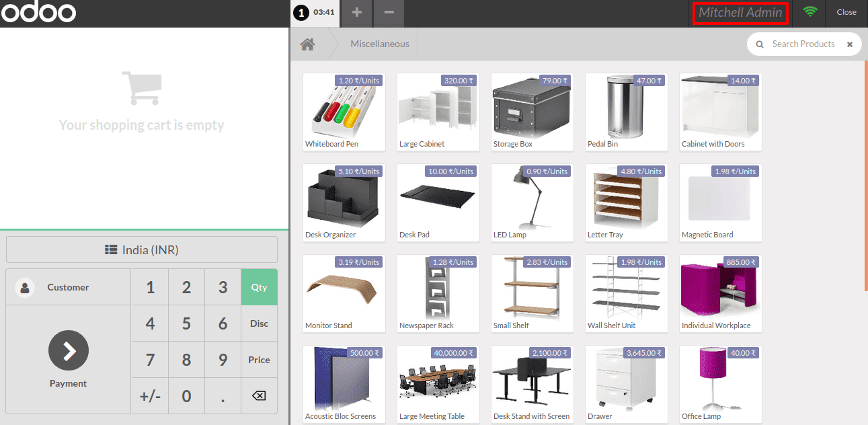Add Small Shelf to the cart

(532, 293)
